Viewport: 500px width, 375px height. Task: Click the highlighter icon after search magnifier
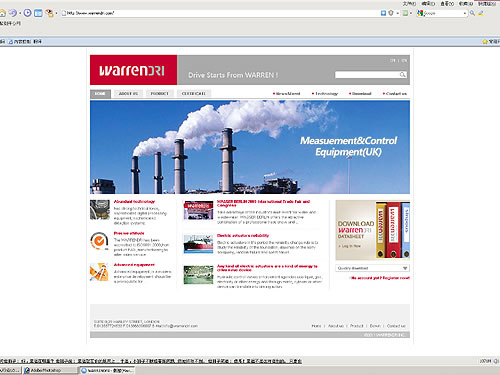click(x=481, y=13)
